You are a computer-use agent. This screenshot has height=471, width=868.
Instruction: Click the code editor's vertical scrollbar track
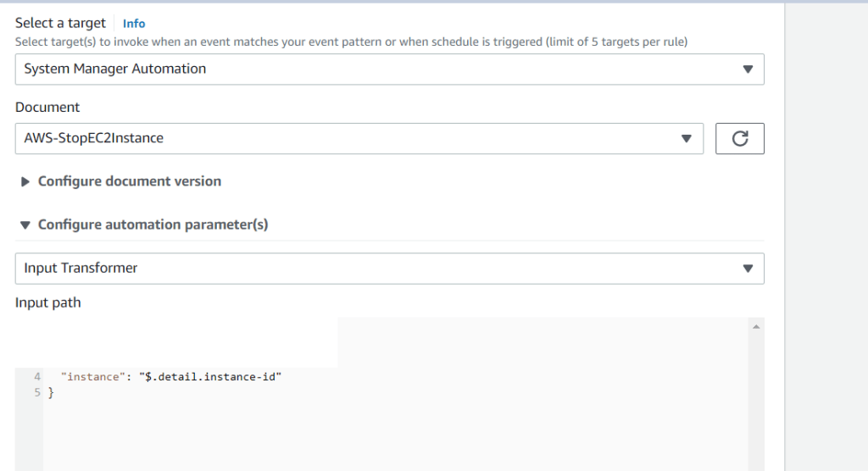(756, 407)
